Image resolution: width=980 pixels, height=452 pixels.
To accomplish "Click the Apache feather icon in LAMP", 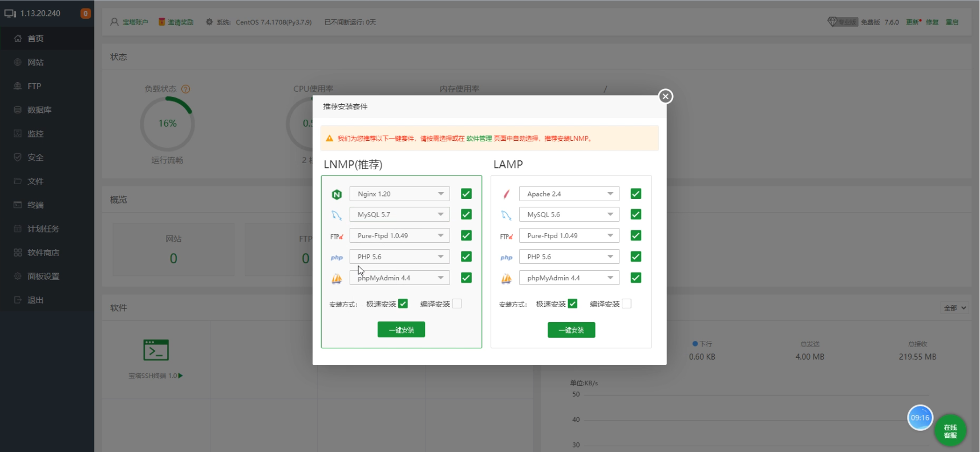I will coord(506,194).
